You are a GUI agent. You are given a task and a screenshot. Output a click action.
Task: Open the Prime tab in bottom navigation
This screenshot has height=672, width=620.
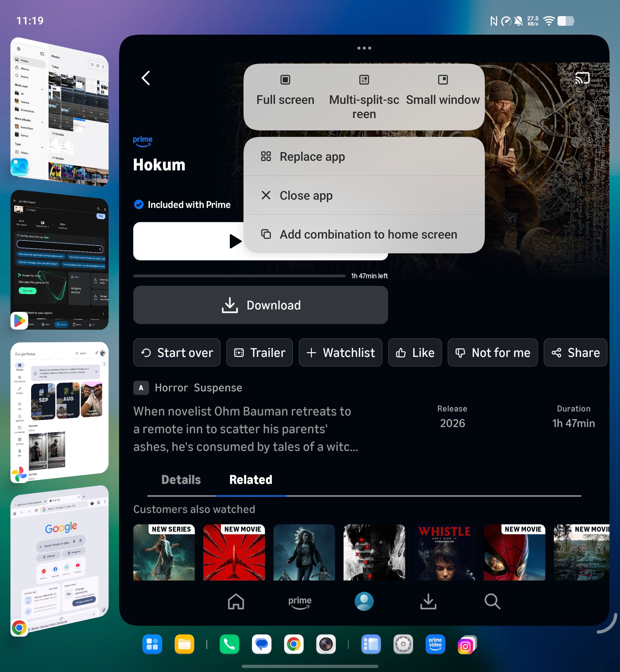click(300, 602)
